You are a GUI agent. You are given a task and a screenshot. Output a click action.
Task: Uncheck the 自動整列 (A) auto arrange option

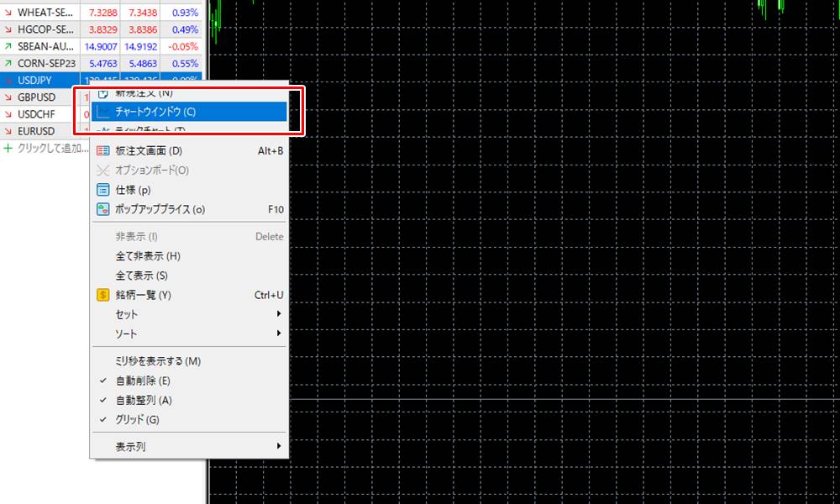pos(141,400)
